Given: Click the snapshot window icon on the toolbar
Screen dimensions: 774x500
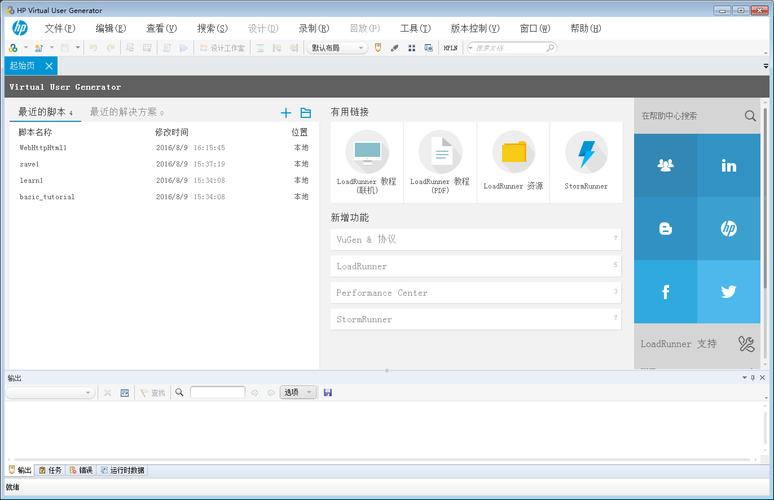Looking at the screenshot, I should [428, 48].
